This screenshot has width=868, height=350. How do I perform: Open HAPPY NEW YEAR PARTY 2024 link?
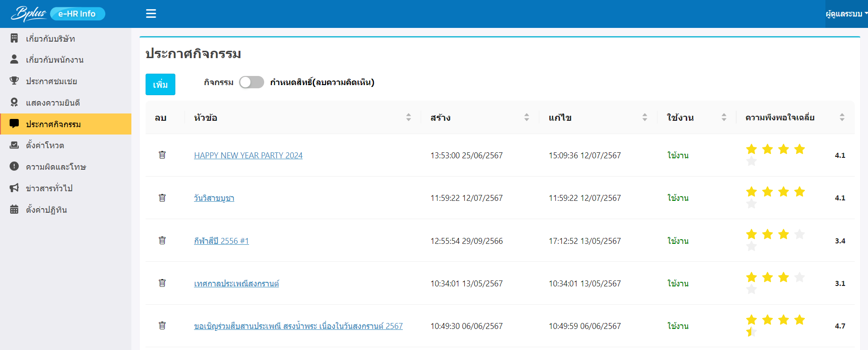tap(248, 155)
